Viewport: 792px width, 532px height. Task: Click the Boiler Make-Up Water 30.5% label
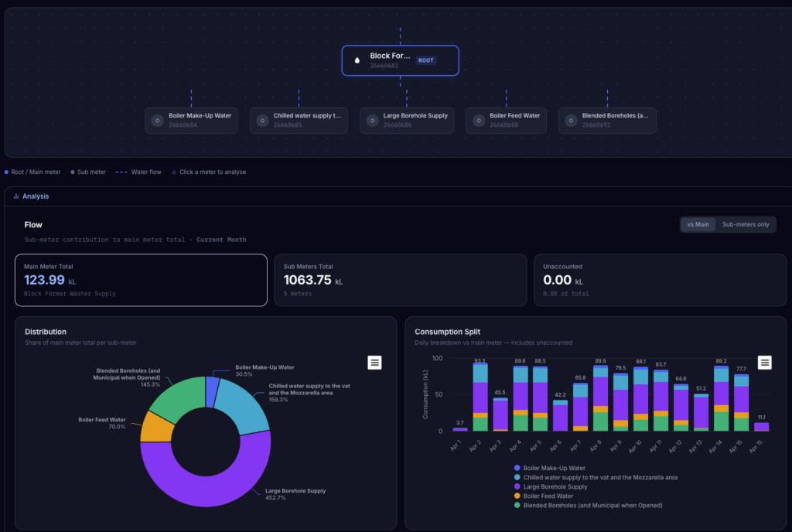click(x=265, y=370)
